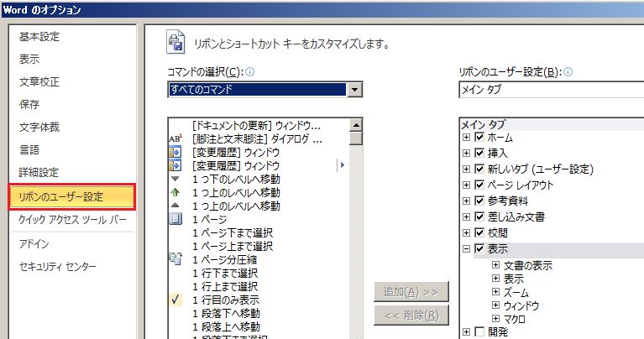Viewport: 644px width, 339px height.
Task: Open the 詳細設定 options page
Action: coord(39,172)
